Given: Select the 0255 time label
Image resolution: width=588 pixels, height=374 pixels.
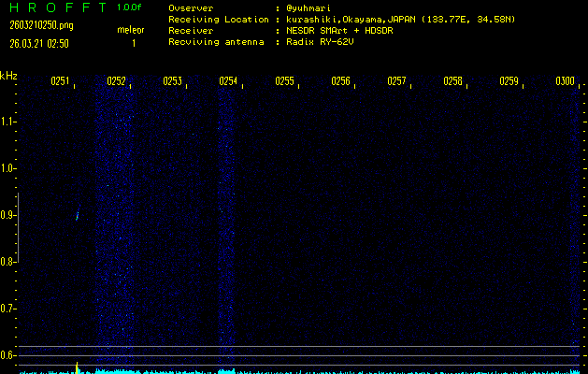Looking at the screenshot, I should [284, 81].
